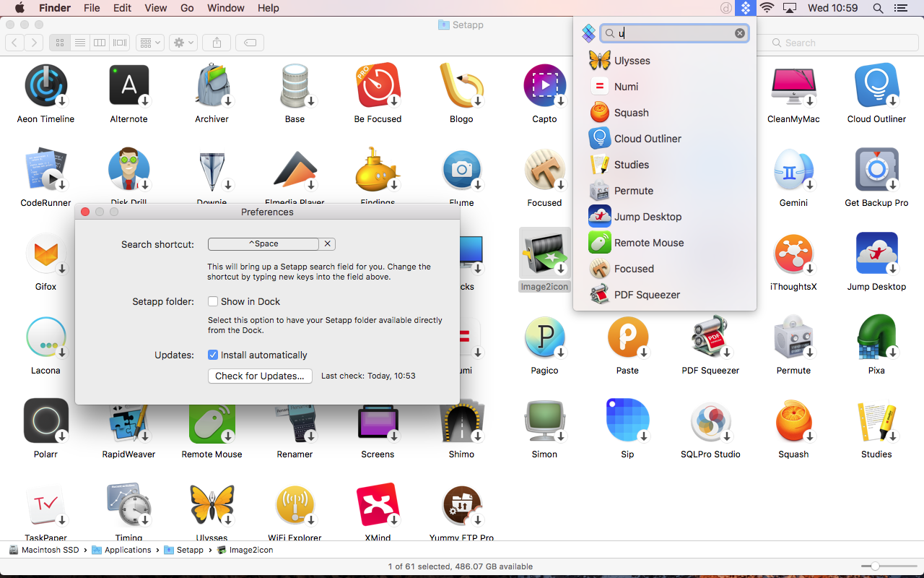The height and width of the screenshot is (578, 924).
Task: Select the Pagico app icon
Action: point(544,337)
